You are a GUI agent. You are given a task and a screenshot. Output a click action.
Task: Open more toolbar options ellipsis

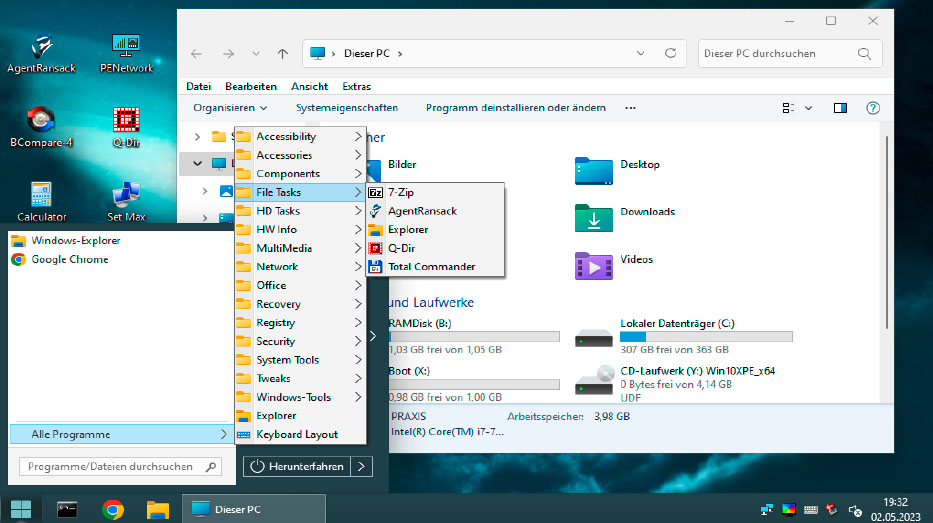pyautogui.click(x=630, y=108)
